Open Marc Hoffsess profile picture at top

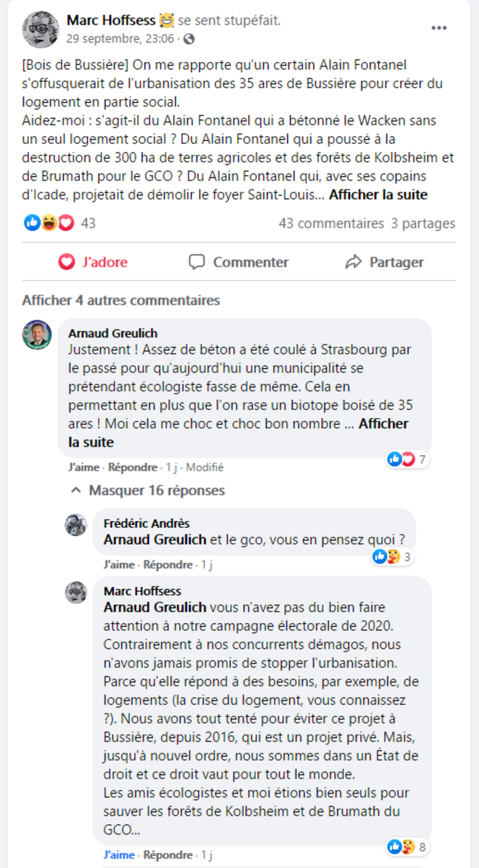41,29
